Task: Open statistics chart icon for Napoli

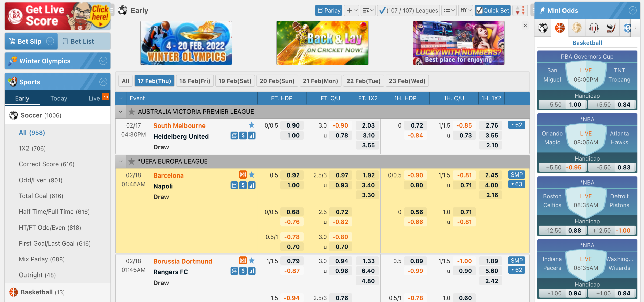Action: click(252, 185)
